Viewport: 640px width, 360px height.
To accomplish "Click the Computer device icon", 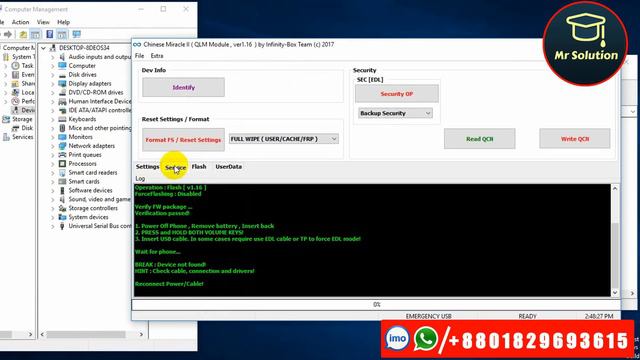I will point(62,66).
